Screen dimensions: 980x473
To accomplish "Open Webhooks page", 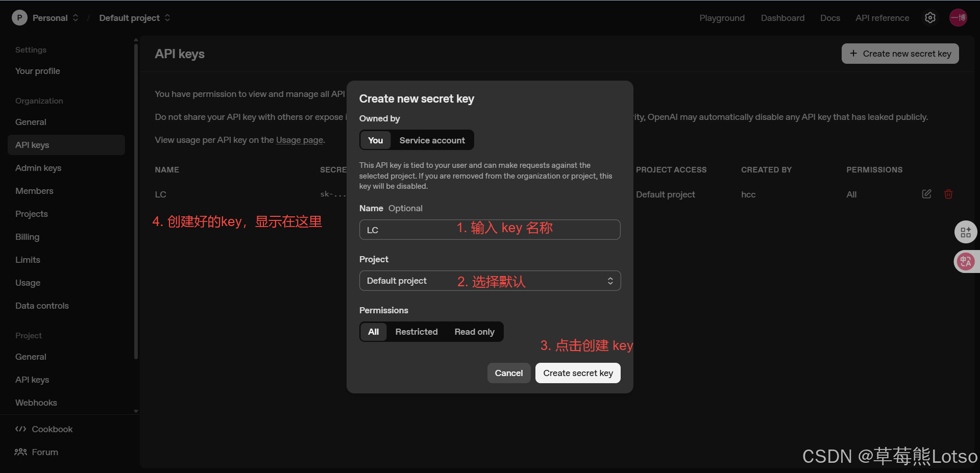I will tap(36, 403).
